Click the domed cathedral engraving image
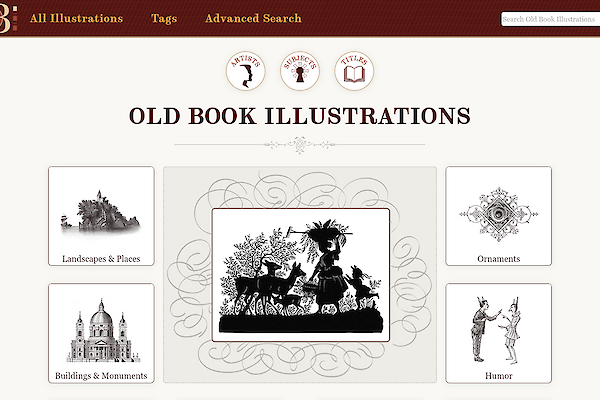 (101, 331)
